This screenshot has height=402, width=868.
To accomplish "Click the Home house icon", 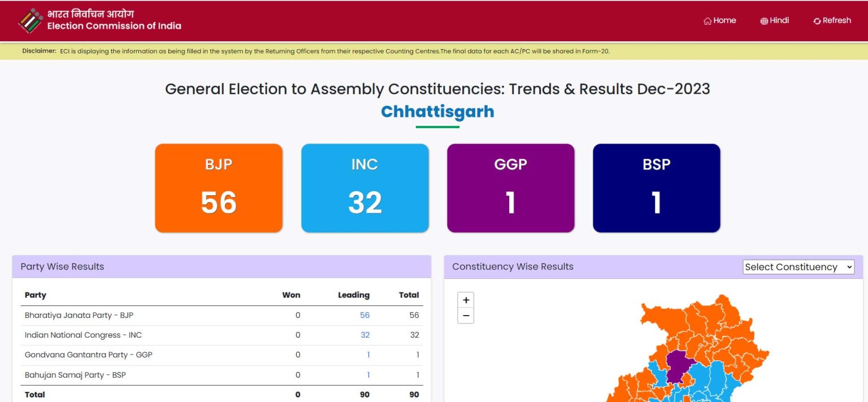I will 708,21.
